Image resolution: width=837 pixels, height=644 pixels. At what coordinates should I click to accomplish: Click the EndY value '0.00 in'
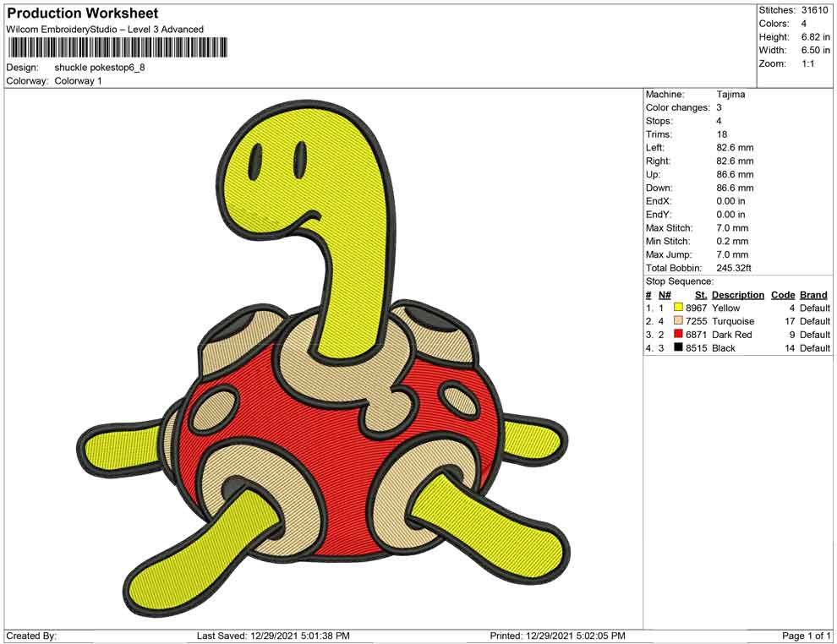pos(730,215)
